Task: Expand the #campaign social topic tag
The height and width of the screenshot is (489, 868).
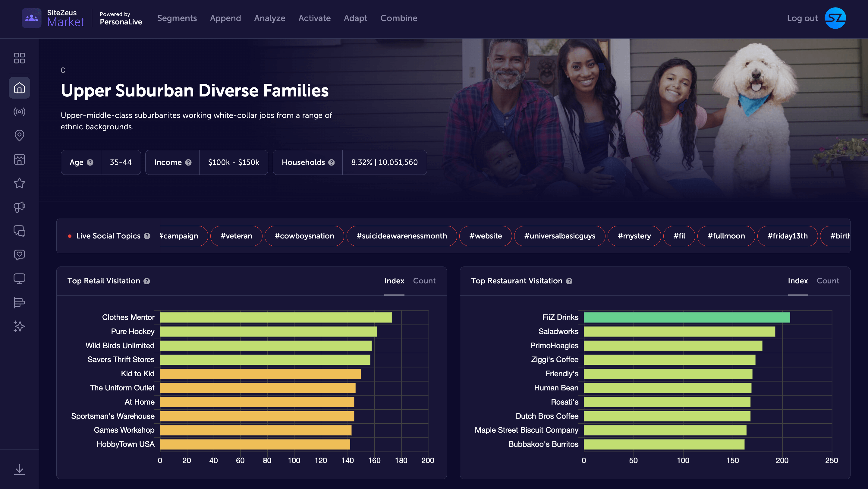Action: (179, 235)
